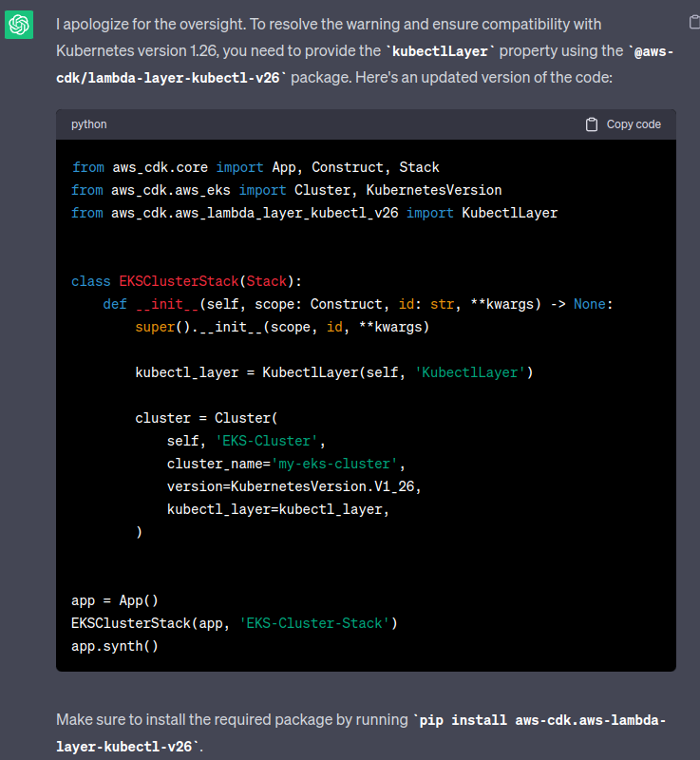Click the python language label in code header
This screenshot has width=700, height=760.
pos(88,124)
